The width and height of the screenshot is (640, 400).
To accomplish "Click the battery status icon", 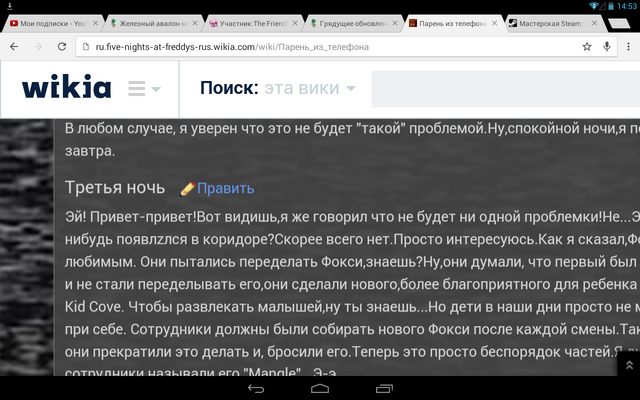I will click(611, 6).
